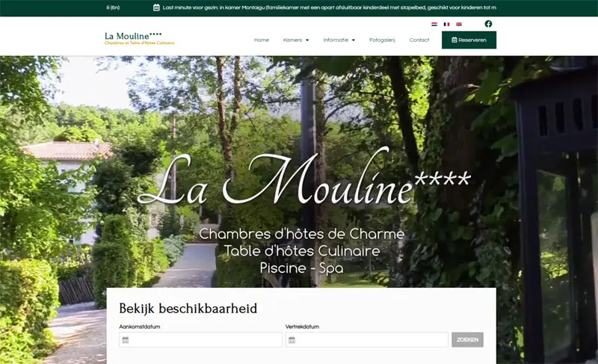Open the Home menu item
The height and width of the screenshot is (364, 598).
[x=262, y=40]
